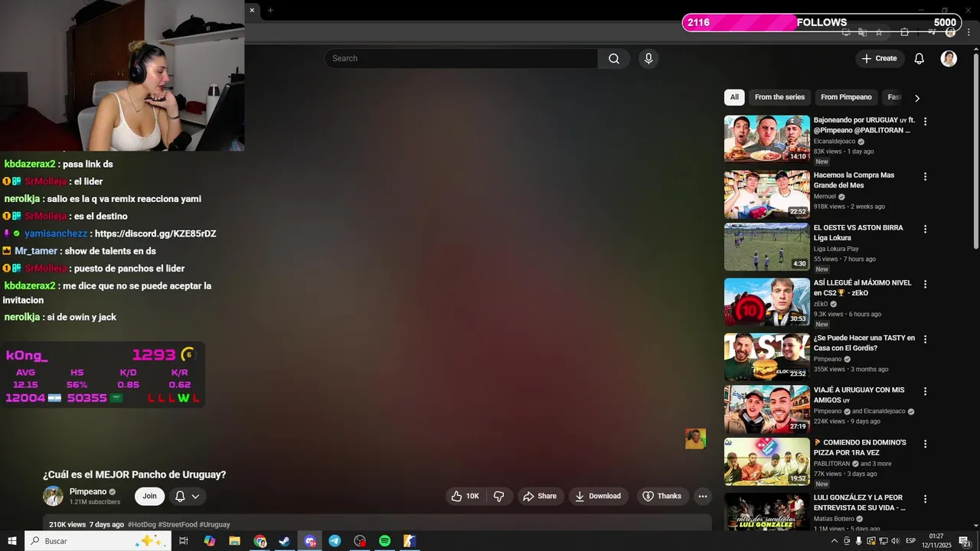Open File Explorer from taskbar
The height and width of the screenshot is (551, 980).
[x=234, y=541]
